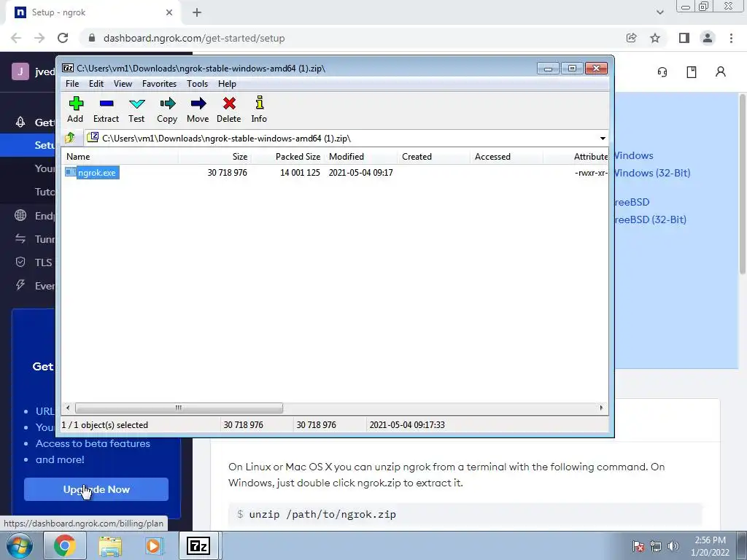Click the Copy toolbar icon
Screen dimensions: 747x560
click(x=167, y=109)
